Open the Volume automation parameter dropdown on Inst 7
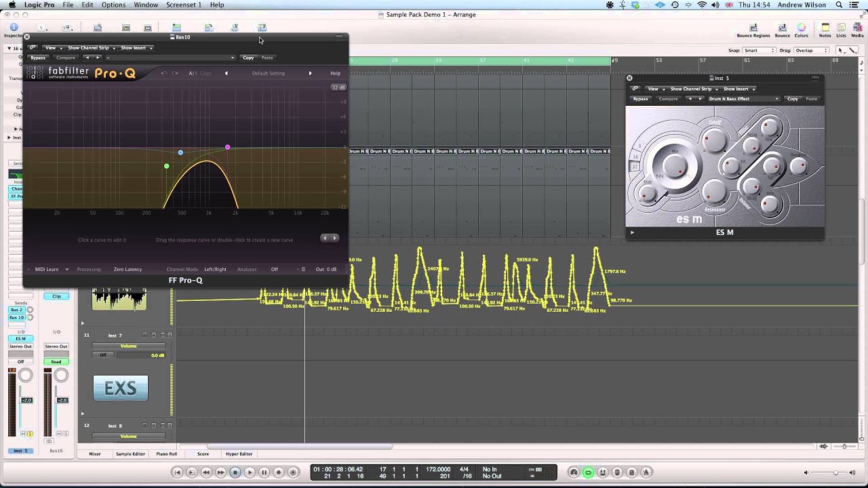This screenshot has height=488, width=868. [128, 346]
